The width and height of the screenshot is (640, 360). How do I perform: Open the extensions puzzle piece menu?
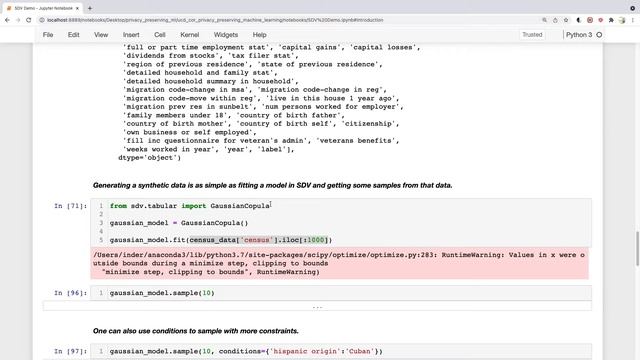coord(611,20)
